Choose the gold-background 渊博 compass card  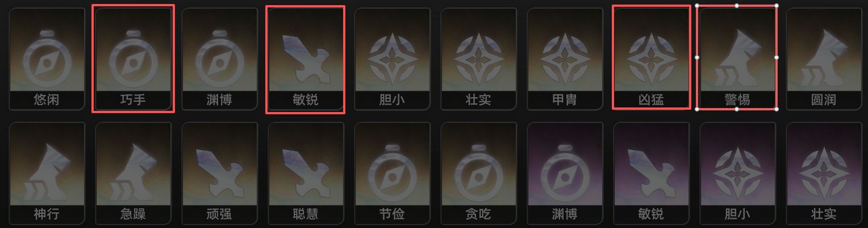(219, 59)
